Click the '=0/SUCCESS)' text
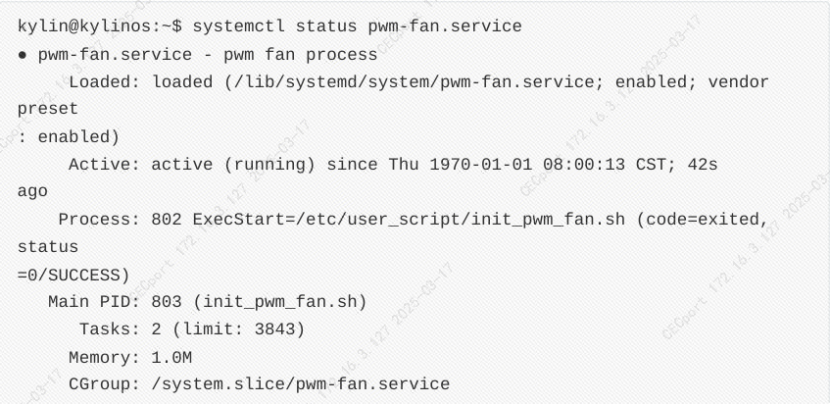Viewport: 831px width, 404px height. [x=74, y=275]
